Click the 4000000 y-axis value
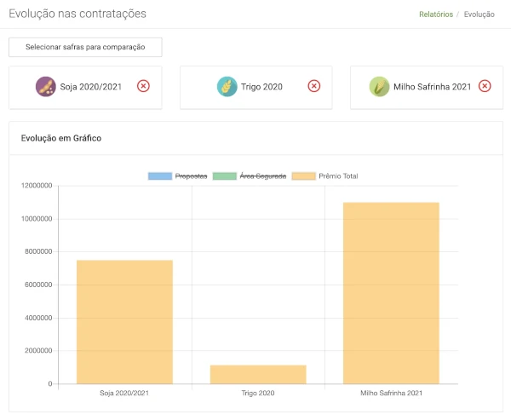Viewport: 511px width, 420px height. coord(38,318)
